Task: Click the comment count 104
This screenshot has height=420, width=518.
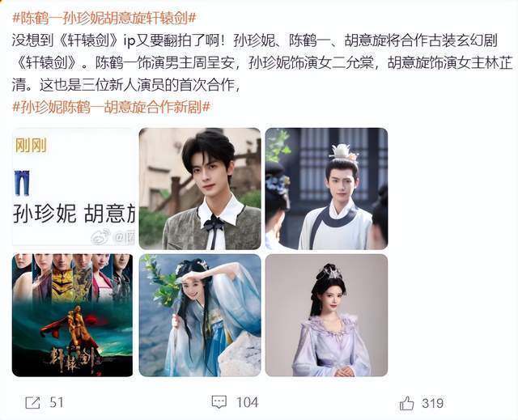Action: click(x=247, y=402)
